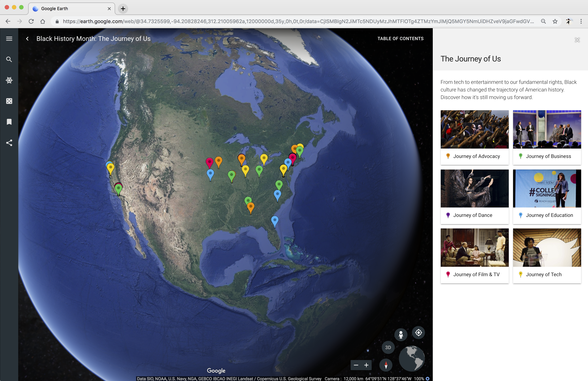Close the Journey of Us panel
The width and height of the screenshot is (588, 381).
coord(577,40)
